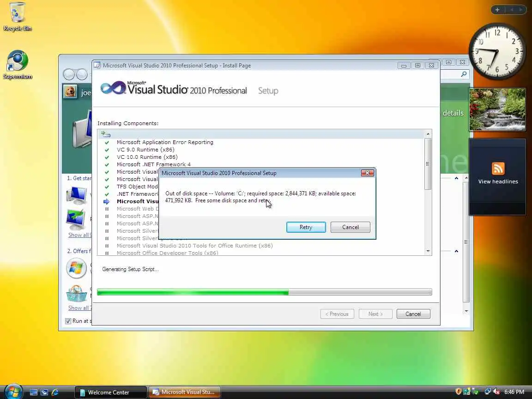The width and height of the screenshot is (532, 399).
Task: Click the shopping basket marketplace icon
Action: click(x=76, y=294)
